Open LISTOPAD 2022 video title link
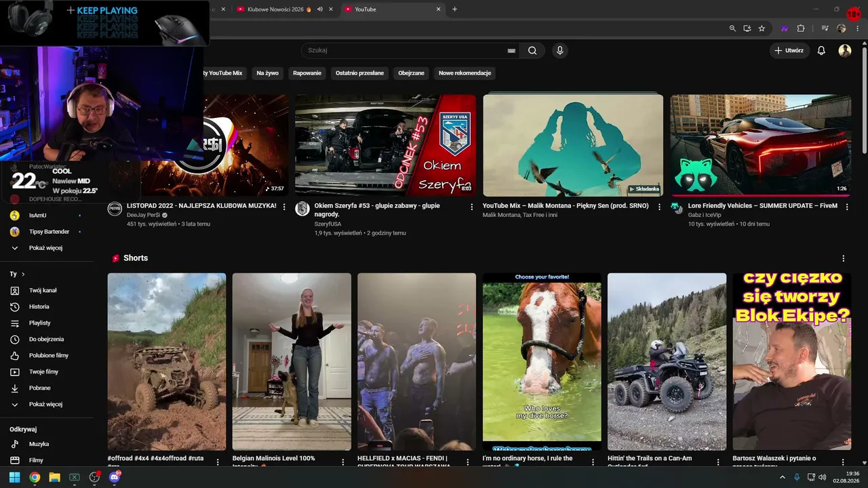This screenshot has height=488, width=868. click(x=201, y=205)
